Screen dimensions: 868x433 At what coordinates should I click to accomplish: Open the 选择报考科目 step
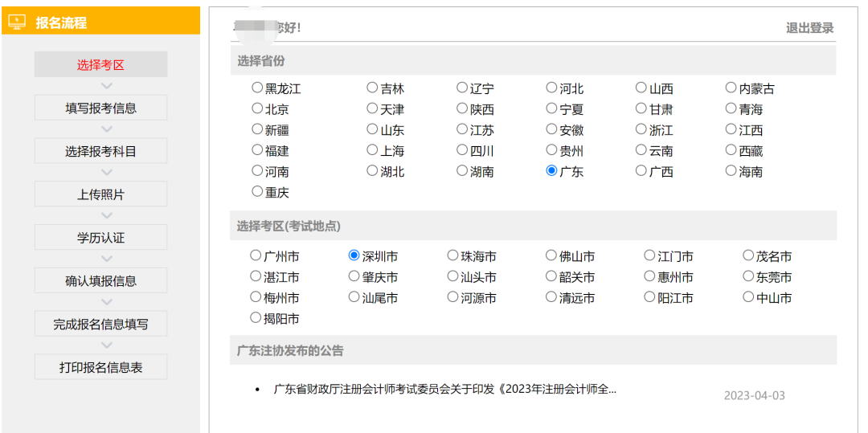(100, 151)
